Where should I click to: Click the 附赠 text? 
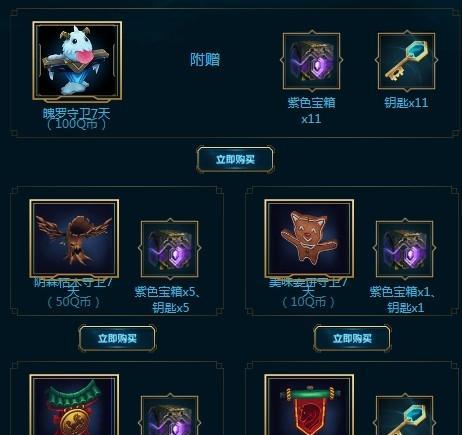pos(205,60)
